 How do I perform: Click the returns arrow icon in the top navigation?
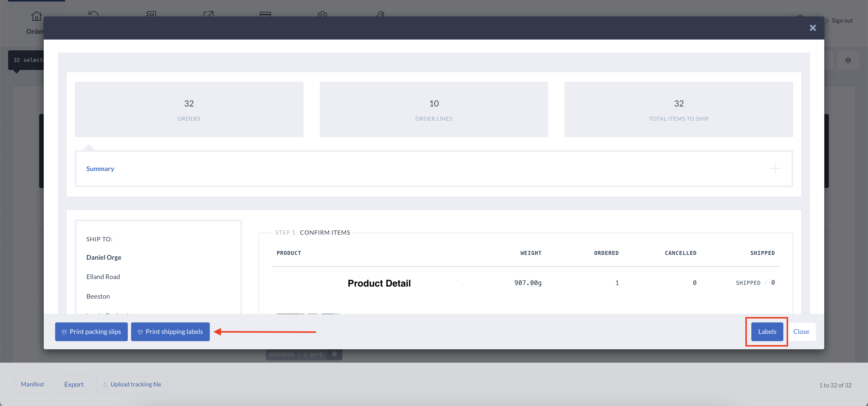[93, 14]
